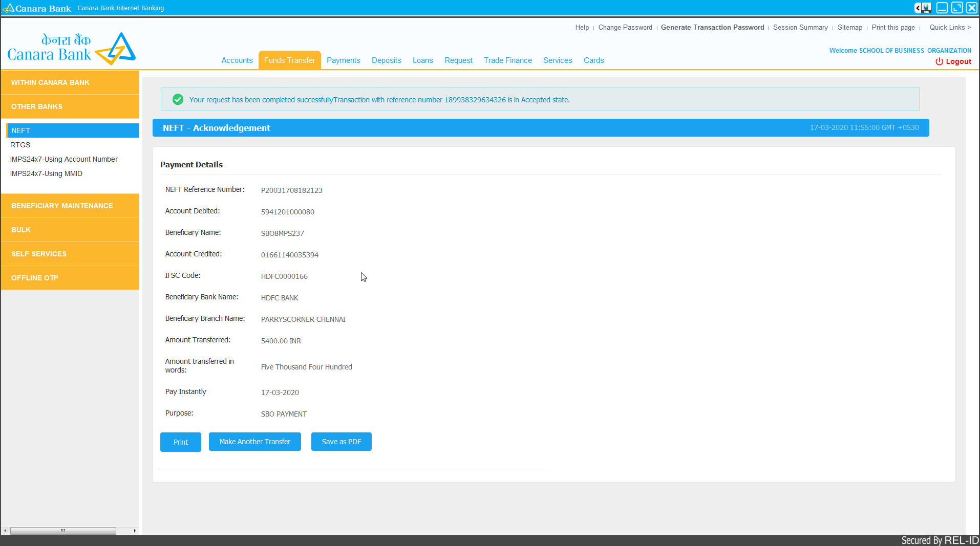Click beneficiary name SBO8MPS237
The image size is (980, 546).
(283, 233)
